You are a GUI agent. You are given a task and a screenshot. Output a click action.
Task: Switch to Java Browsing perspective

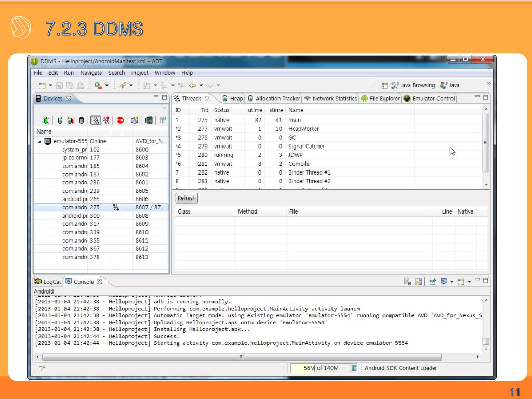pyautogui.click(x=413, y=85)
